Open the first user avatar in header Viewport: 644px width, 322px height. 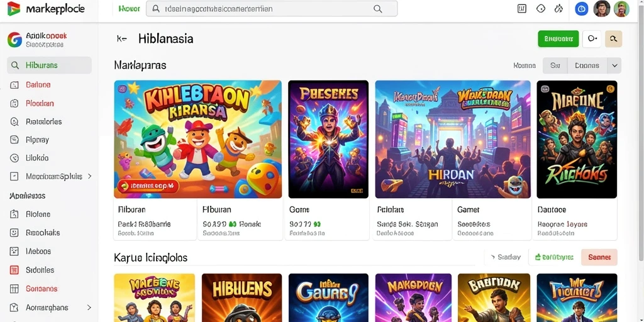click(602, 9)
